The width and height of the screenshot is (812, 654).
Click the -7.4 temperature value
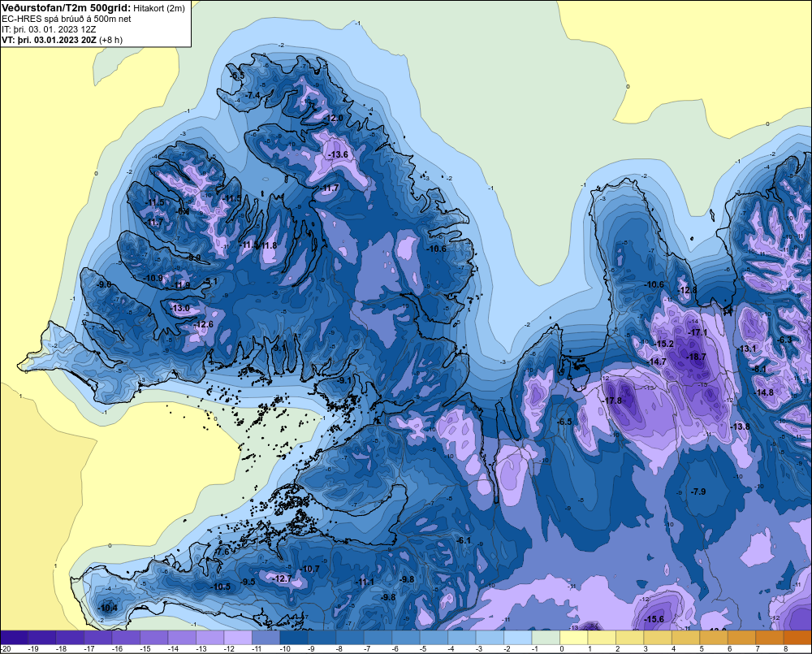point(253,95)
